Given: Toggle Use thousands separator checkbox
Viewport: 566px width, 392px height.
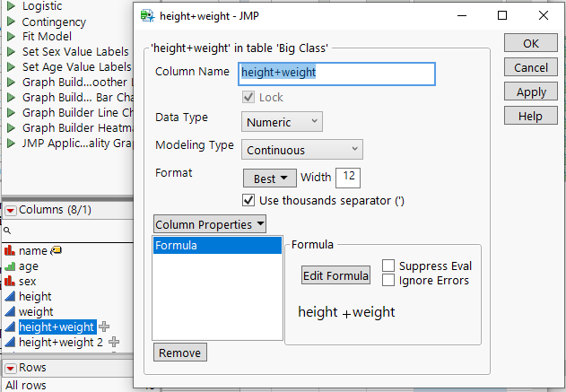Looking at the screenshot, I should coord(249,200).
